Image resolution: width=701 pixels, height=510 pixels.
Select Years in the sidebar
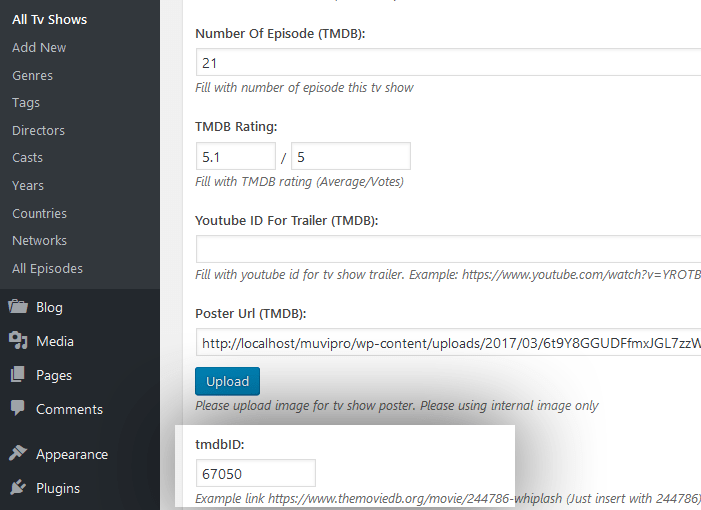(x=28, y=185)
